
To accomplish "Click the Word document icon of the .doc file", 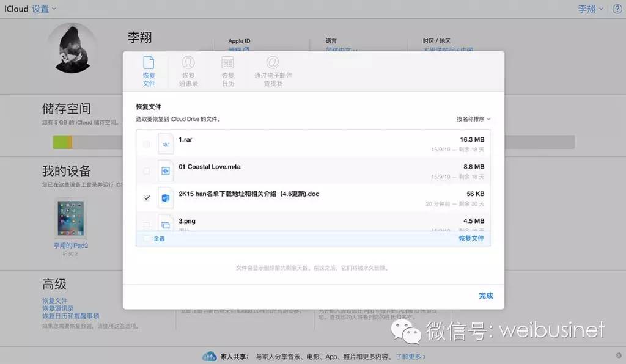I will click(x=165, y=198).
